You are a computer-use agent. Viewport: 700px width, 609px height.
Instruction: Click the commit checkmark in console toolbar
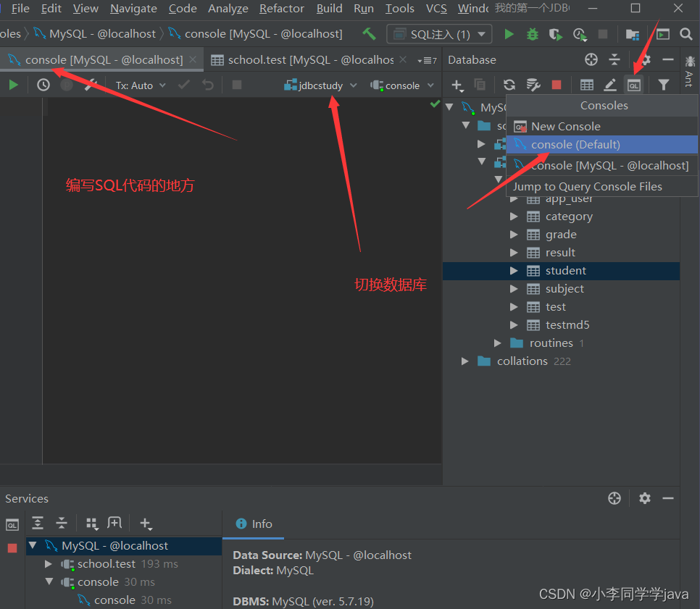[x=184, y=85]
